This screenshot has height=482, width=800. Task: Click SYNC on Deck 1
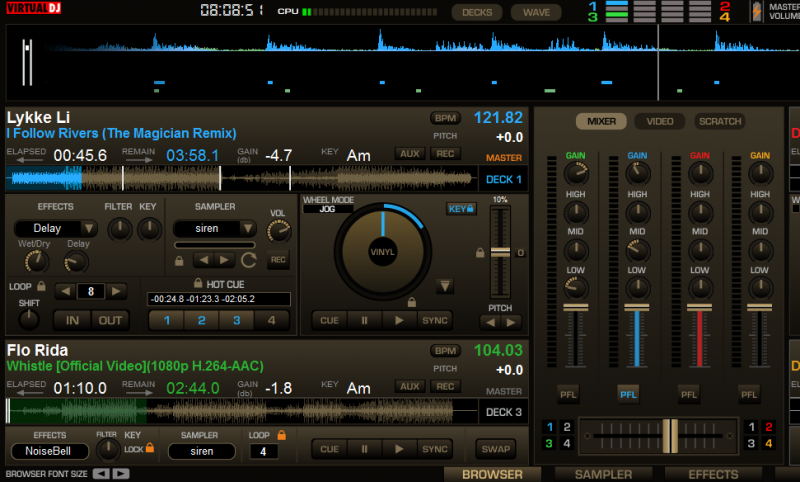435,320
